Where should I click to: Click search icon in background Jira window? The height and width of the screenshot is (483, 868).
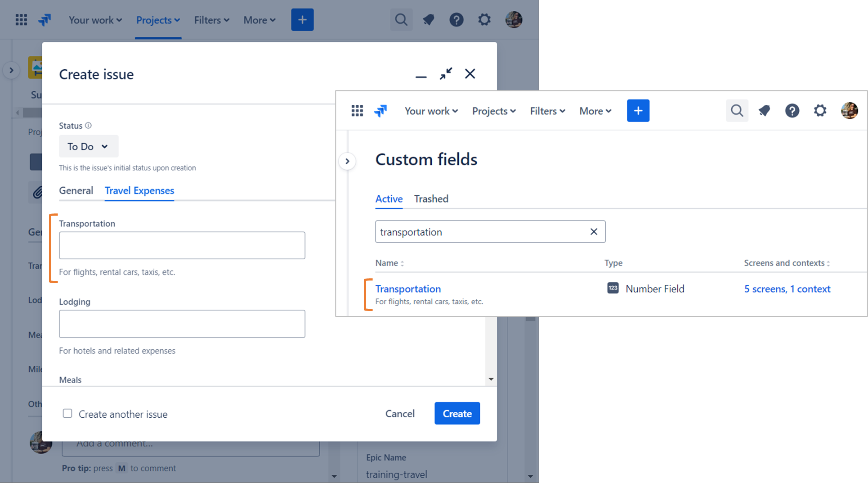401,20
